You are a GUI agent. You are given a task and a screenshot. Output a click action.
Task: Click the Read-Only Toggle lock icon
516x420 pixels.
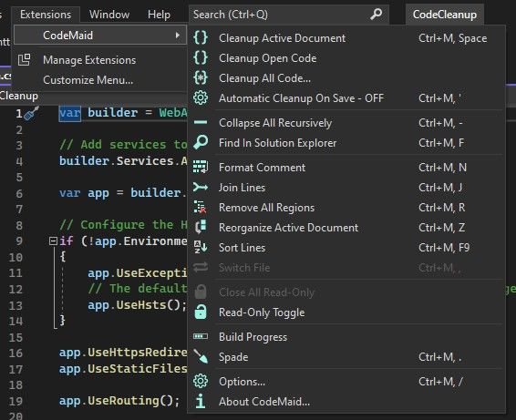click(201, 312)
